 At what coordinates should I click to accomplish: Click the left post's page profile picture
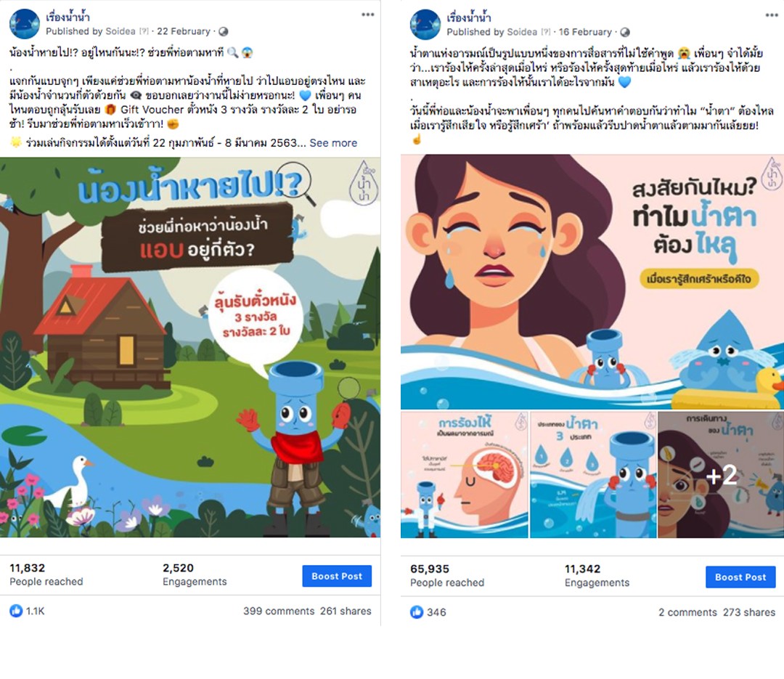pyautogui.click(x=25, y=23)
